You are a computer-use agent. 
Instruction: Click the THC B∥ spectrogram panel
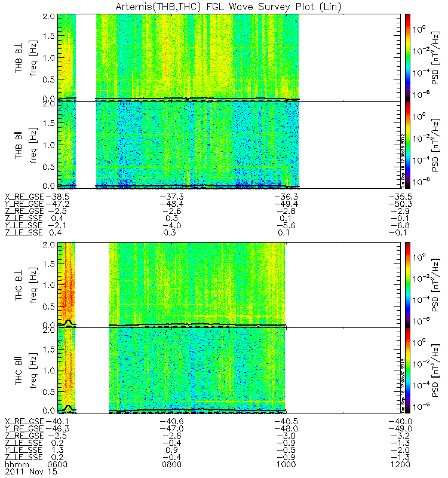pyautogui.click(x=229, y=370)
